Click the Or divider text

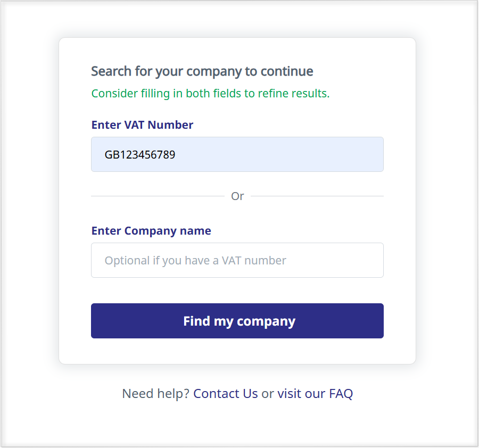coord(237,196)
